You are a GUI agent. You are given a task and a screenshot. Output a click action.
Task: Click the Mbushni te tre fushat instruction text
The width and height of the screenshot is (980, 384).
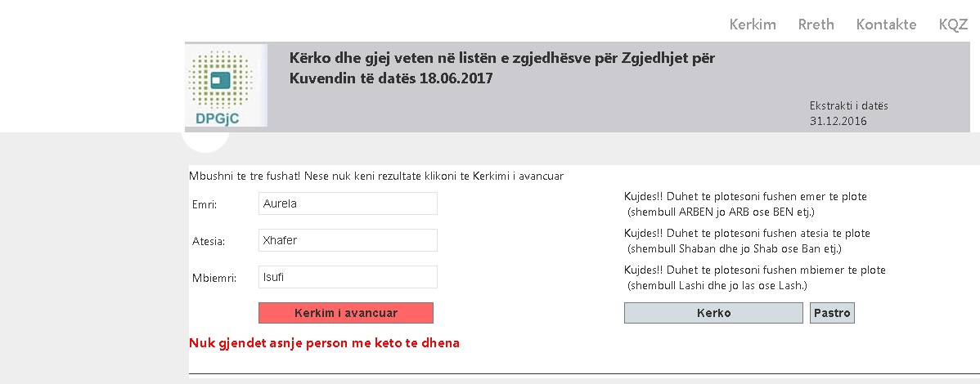point(376,176)
